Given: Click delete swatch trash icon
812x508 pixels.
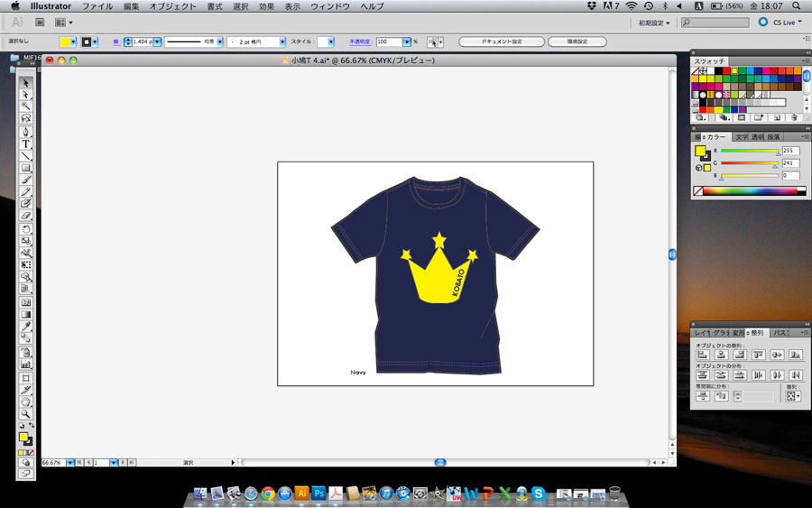Looking at the screenshot, I should pos(794,118).
